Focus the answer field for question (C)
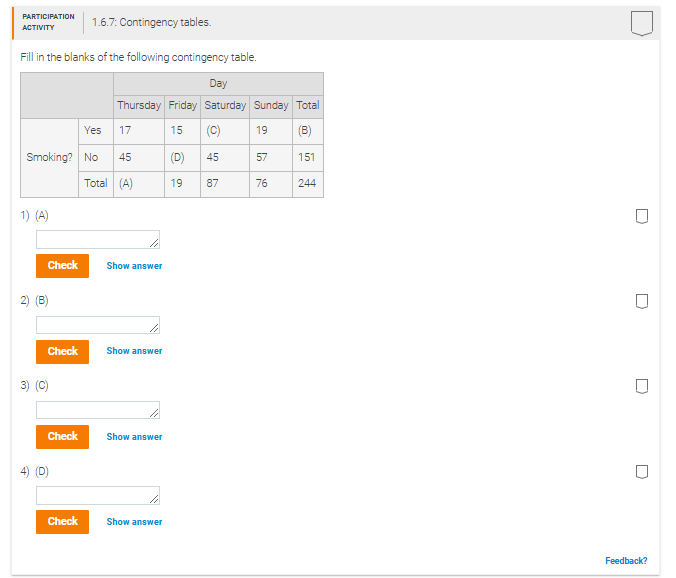 (98, 410)
